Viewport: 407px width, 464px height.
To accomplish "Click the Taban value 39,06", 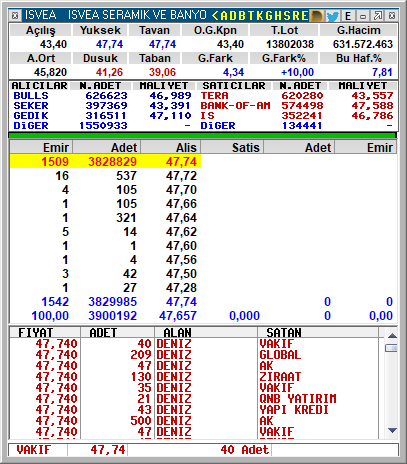I will pyautogui.click(x=162, y=72).
